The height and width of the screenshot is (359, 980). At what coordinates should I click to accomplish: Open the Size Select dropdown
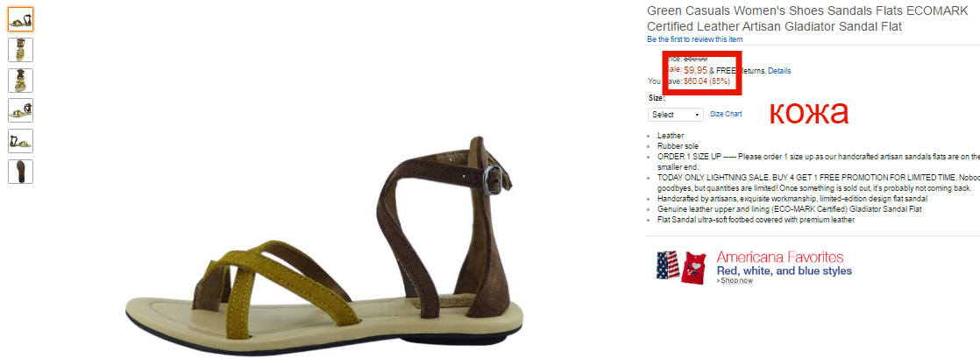(676, 115)
